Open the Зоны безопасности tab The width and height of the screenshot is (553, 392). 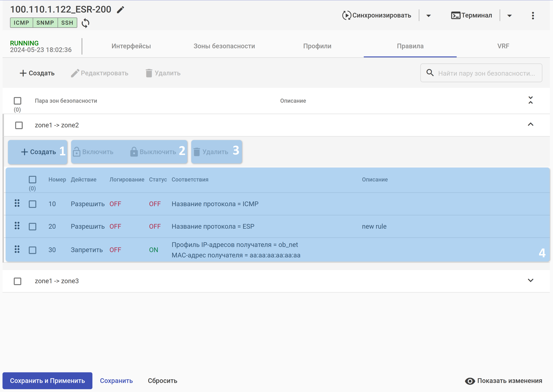click(x=224, y=46)
